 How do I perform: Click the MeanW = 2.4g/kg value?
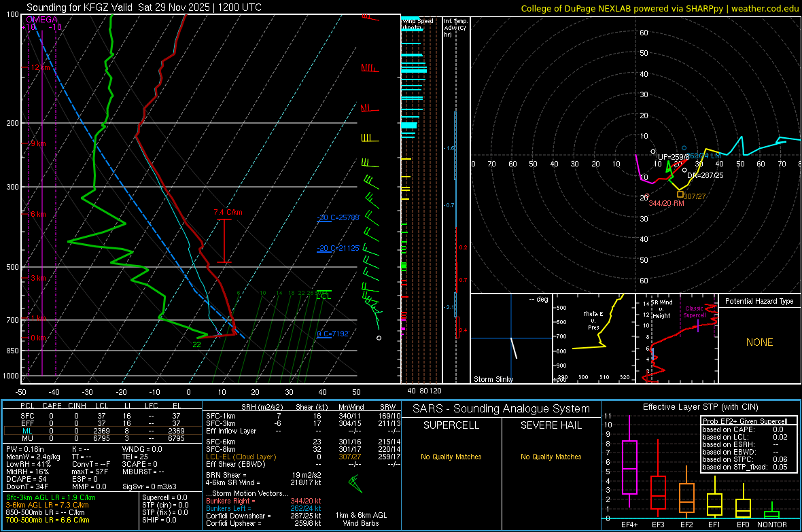(x=33, y=457)
